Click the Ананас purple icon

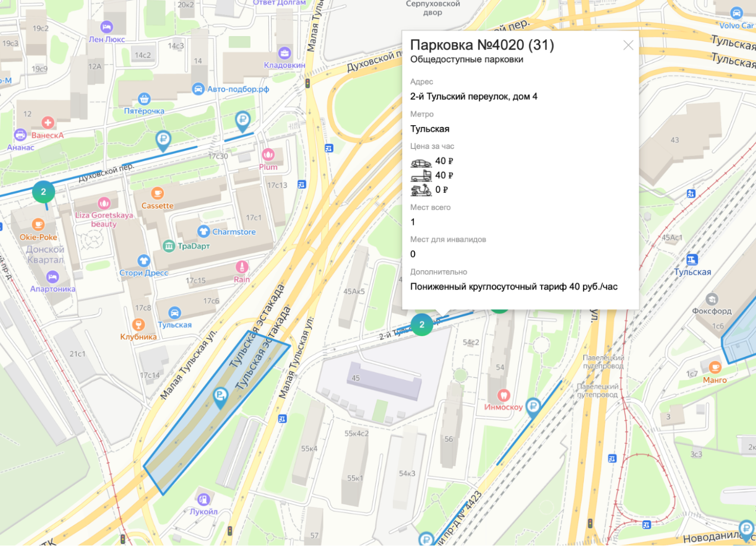point(20,135)
